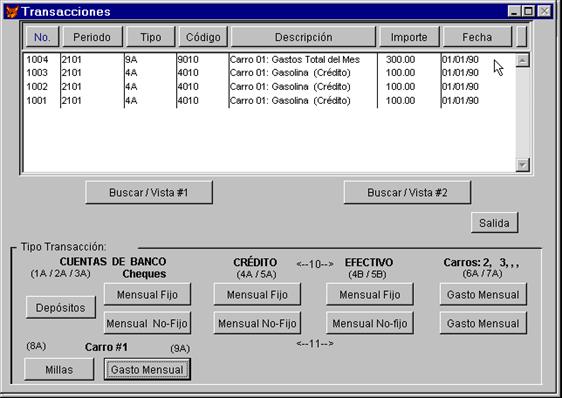The height and width of the screenshot is (398, 562).
Task: Select transaction row 1001
Action: (x=269, y=101)
